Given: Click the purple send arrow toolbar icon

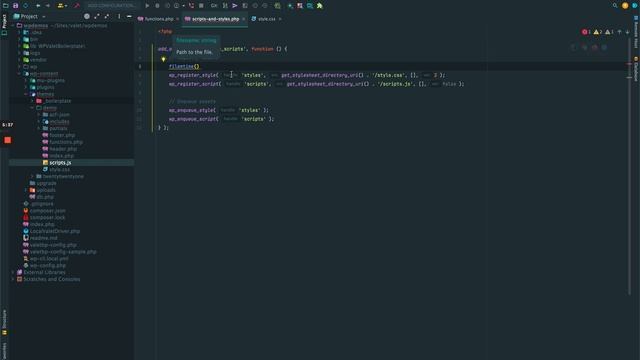Looking at the screenshot, I should tap(235, 6).
